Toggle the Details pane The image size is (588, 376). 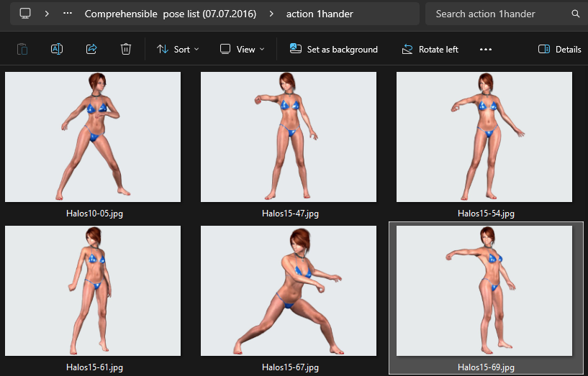pos(559,49)
